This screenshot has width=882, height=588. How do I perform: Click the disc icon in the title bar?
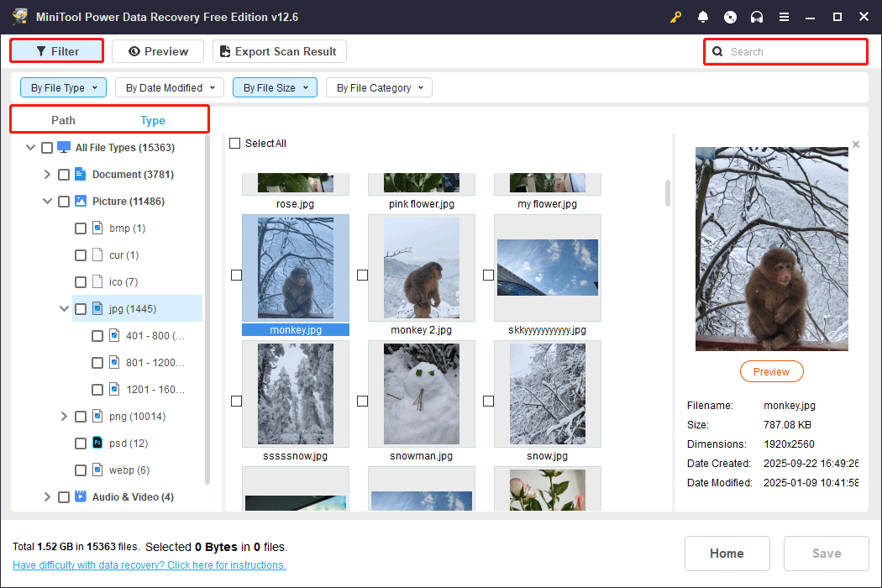coord(730,17)
